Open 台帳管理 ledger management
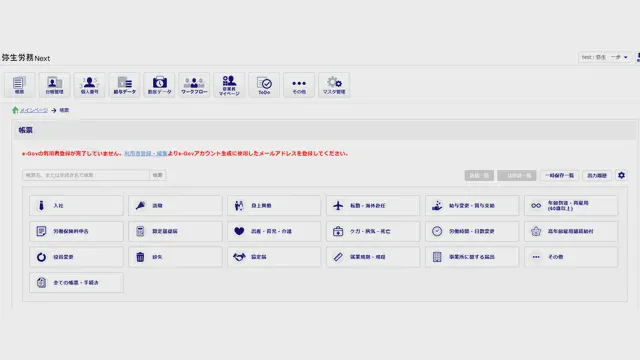The height and width of the screenshot is (360, 640). click(x=54, y=85)
